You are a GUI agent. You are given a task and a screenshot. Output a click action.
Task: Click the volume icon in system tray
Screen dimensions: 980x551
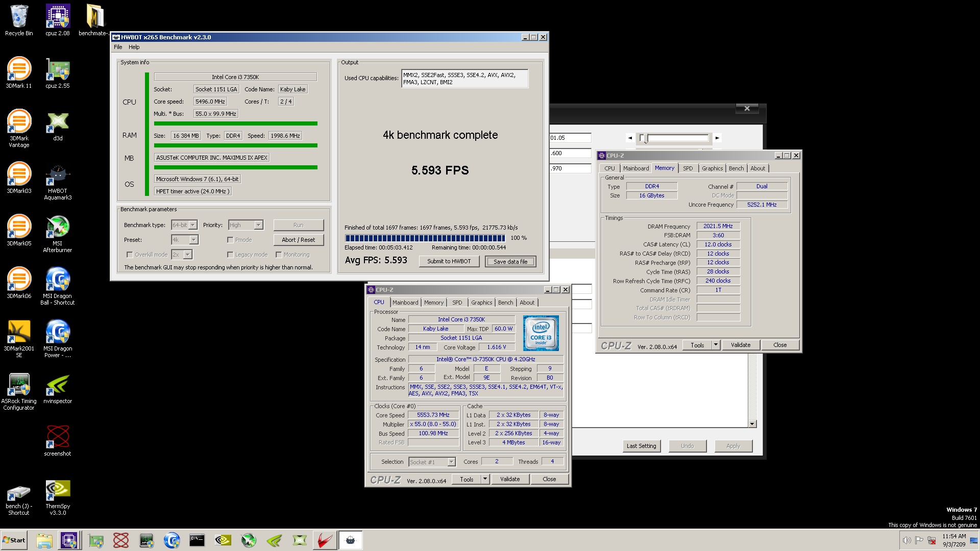(x=906, y=540)
